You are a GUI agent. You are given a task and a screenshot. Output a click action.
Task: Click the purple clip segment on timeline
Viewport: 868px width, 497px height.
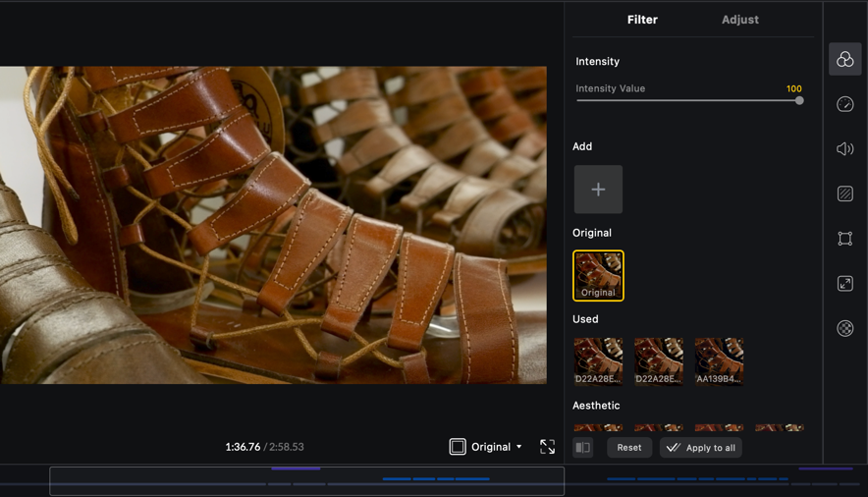point(296,469)
